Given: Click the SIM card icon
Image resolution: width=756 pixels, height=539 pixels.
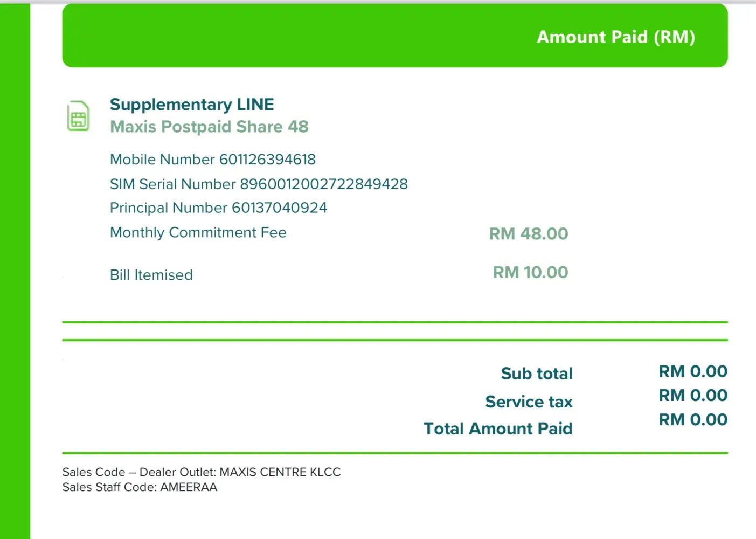Looking at the screenshot, I should (78, 116).
